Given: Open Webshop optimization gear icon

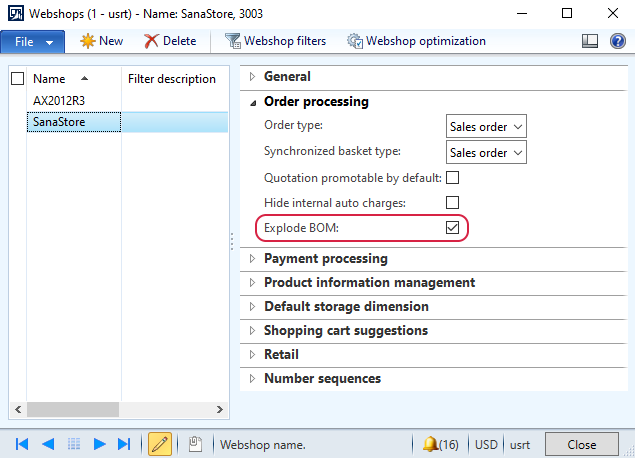Looking at the screenshot, I should point(355,41).
